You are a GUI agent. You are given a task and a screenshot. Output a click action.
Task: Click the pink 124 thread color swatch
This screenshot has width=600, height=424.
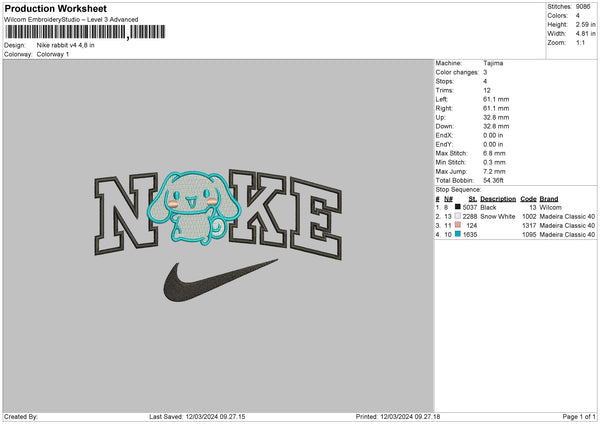click(458, 225)
